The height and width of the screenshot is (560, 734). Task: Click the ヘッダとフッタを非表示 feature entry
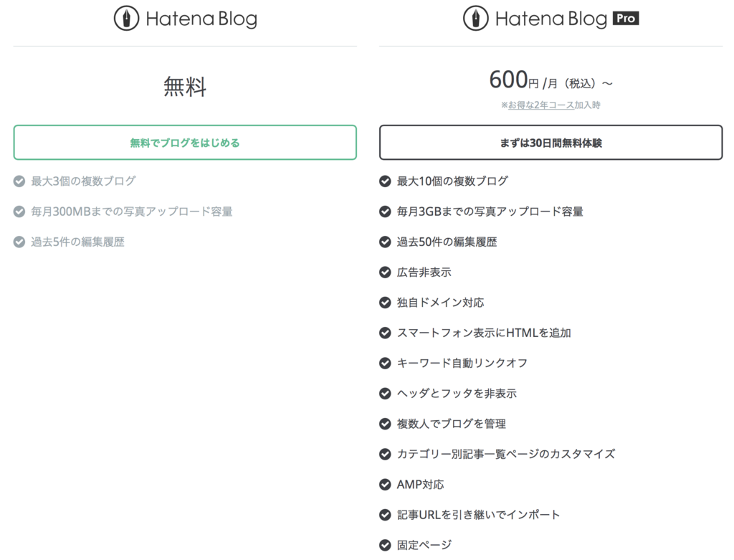coord(457,393)
